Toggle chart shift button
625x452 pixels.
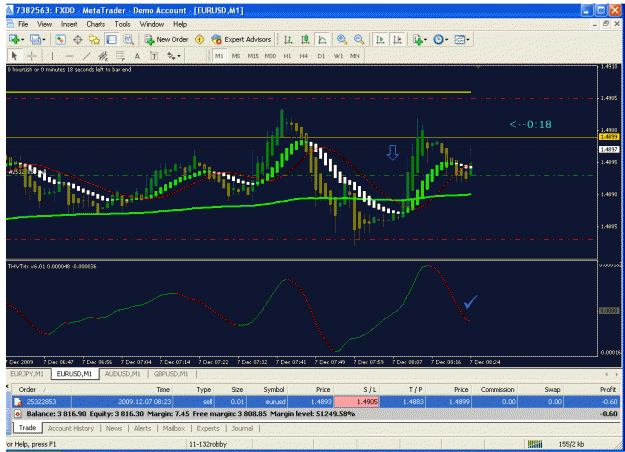coord(397,39)
